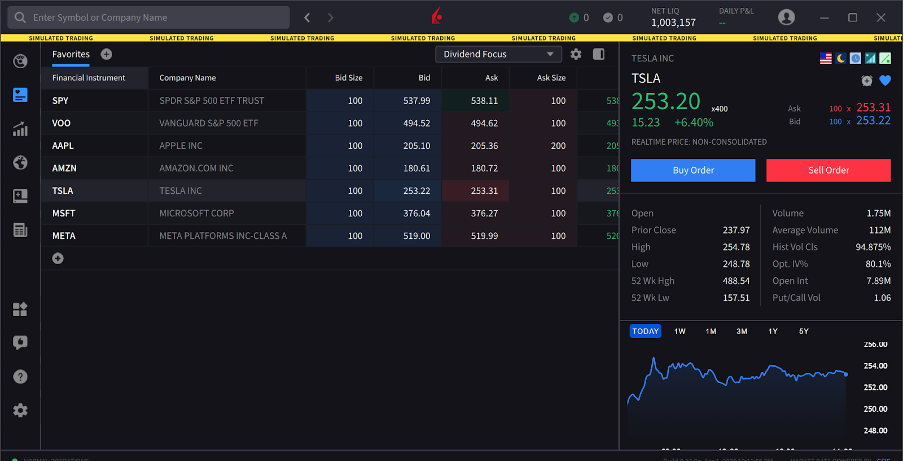Go forward with the right arrow
This screenshot has height=461, width=904.
[x=330, y=18]
